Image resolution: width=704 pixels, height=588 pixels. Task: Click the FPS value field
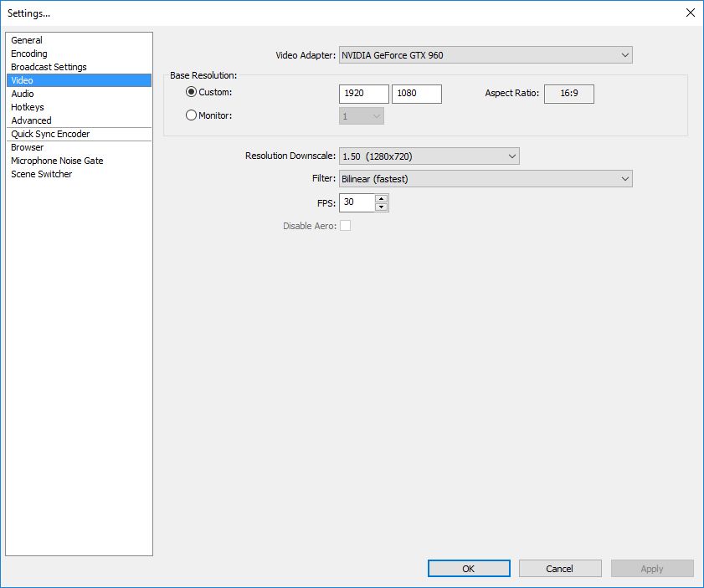point(357,202)
